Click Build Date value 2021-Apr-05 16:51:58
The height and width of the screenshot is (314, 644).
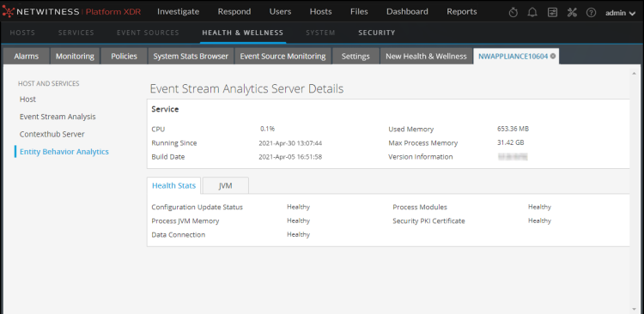pos(290,157)
